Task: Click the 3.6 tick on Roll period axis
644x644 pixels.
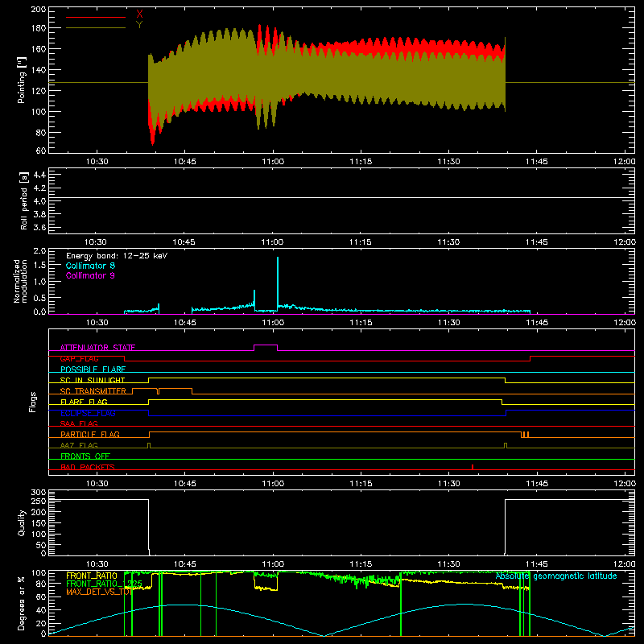Action: (x=39, y=227)
